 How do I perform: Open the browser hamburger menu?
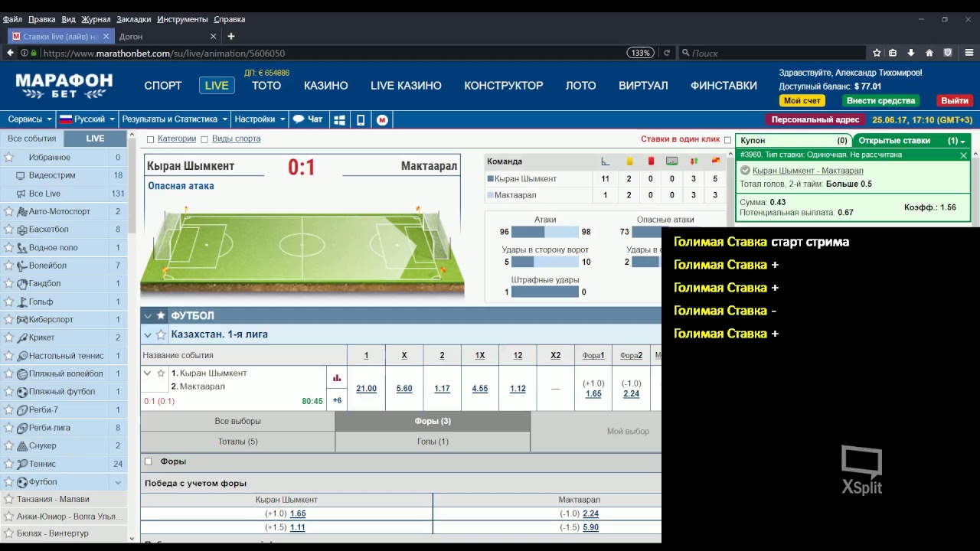click(x=970, y=53)
